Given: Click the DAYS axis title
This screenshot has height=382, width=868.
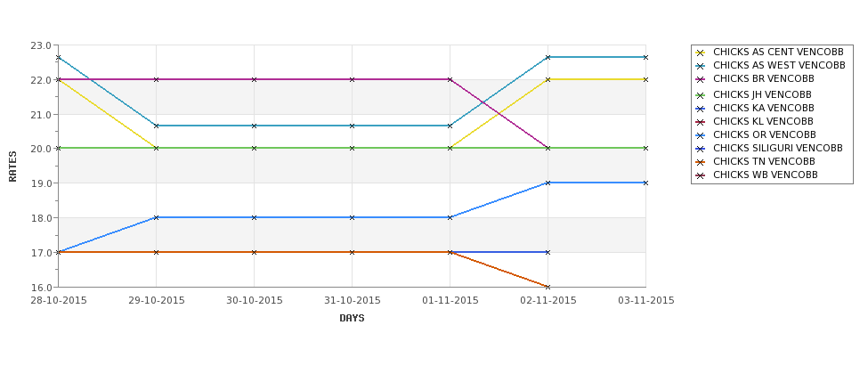Looking at the screenshot, I should pyautogui.click(x=352, y=319).
